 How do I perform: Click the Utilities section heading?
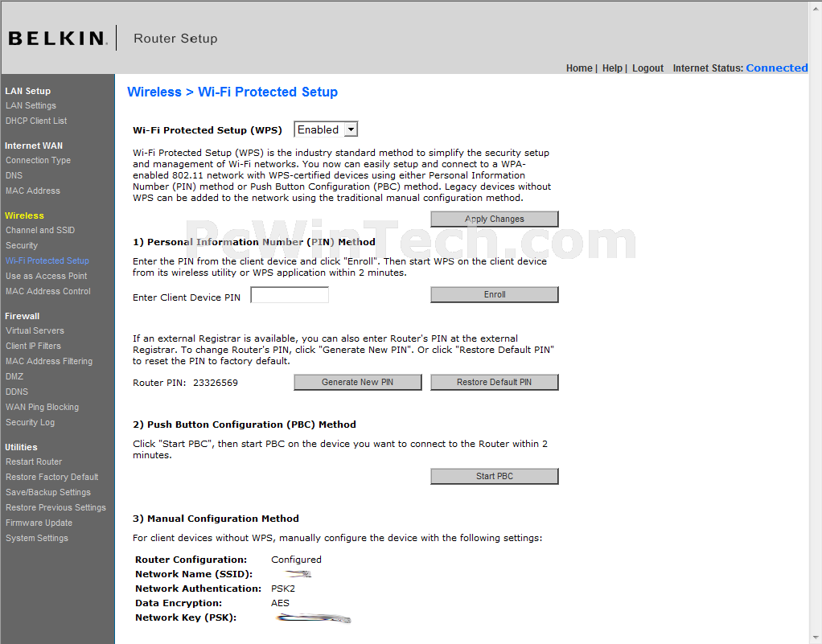pyautogui.click(x=21, y=447)
